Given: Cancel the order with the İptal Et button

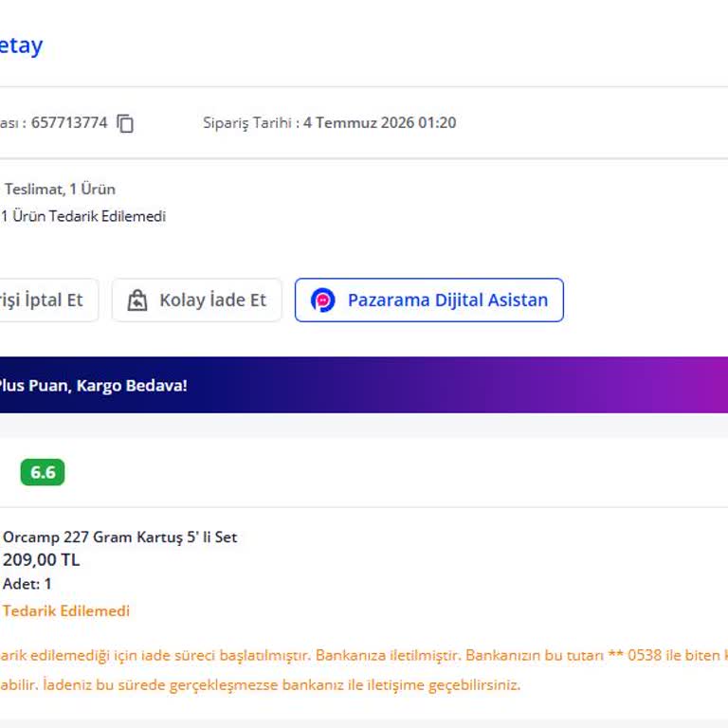Looking at the screenshot, I should point(48,300).
